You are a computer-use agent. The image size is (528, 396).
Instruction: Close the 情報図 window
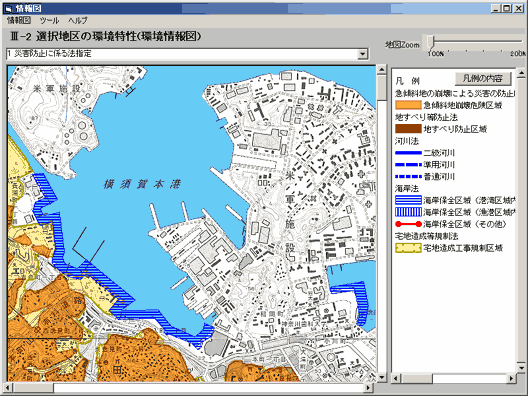519,8
